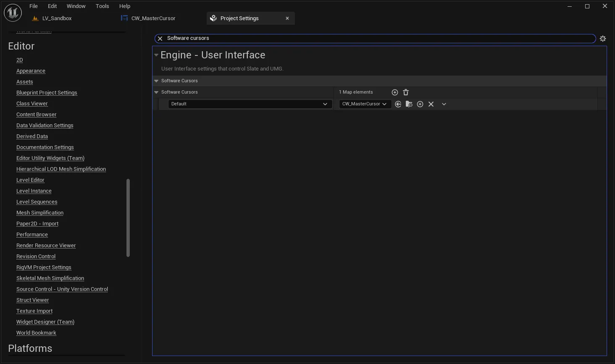Open the Window menu
Image resolution: width=615 pixels, height=364 pixels.
click(76, 6)
